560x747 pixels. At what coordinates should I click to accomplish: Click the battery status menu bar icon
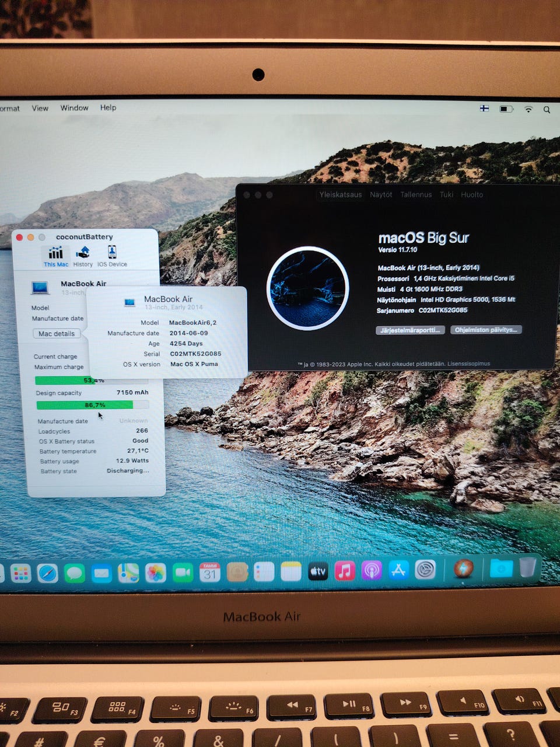506,109
